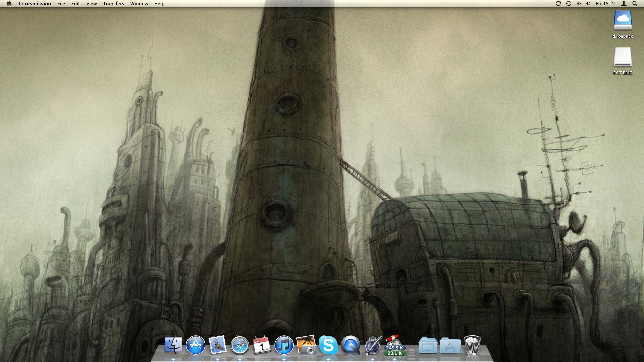Screen dimensions: 644x362
Task: Open QuickTime Player from the dock
Action: click(350, 345)
